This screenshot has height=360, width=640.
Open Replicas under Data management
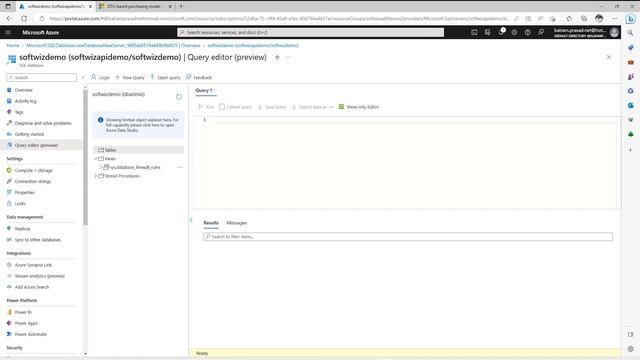pyautogui.click(x=22, y=229)
